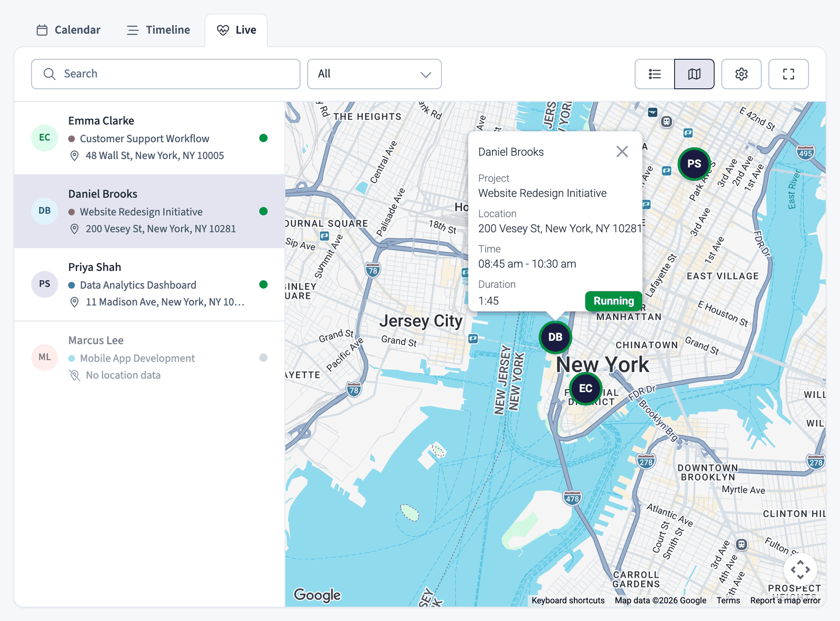Click the Google logo on the map
The image size is (840, 621).
point(317,595)
